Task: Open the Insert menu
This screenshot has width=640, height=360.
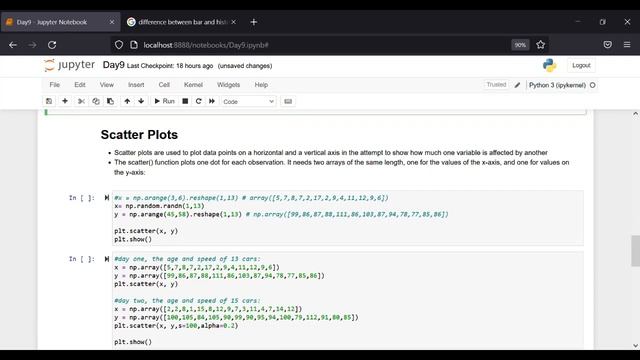Action: pyautogui.click(x=136, y=85)
